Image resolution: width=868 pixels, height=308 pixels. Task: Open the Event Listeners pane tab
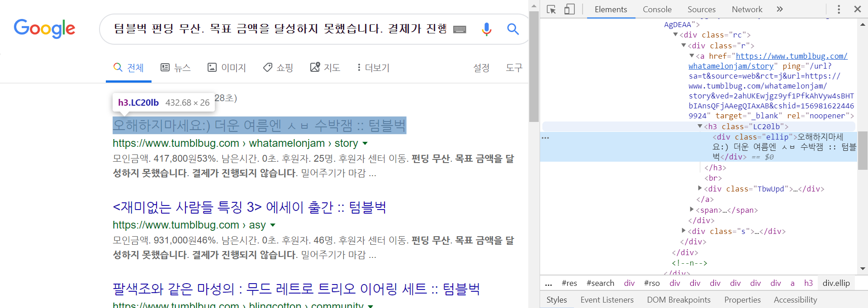click(607, 300)
